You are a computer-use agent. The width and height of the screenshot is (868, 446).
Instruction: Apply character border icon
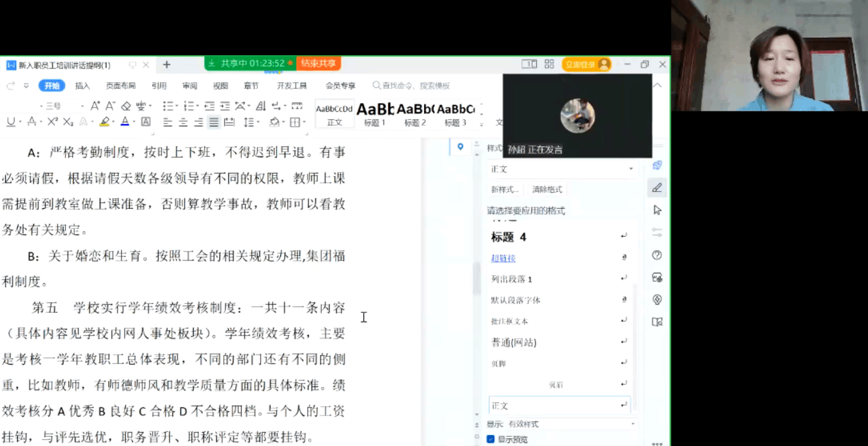[146, 122]
